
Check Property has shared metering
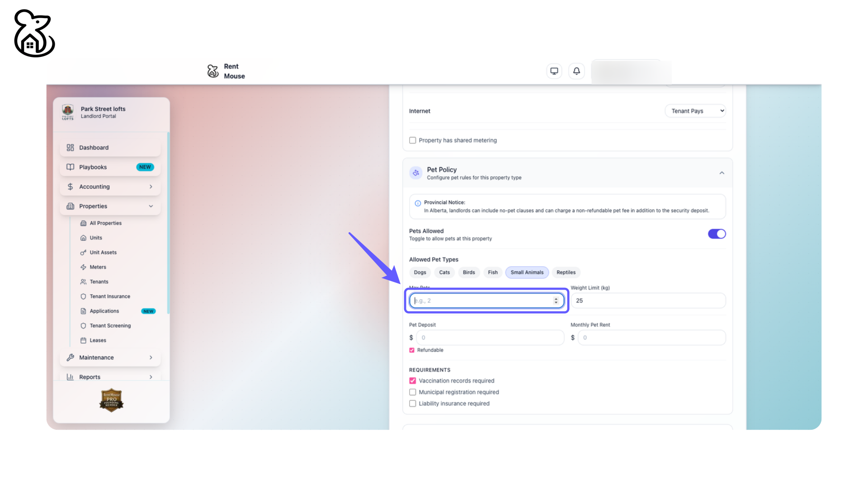tap(412, 141)
